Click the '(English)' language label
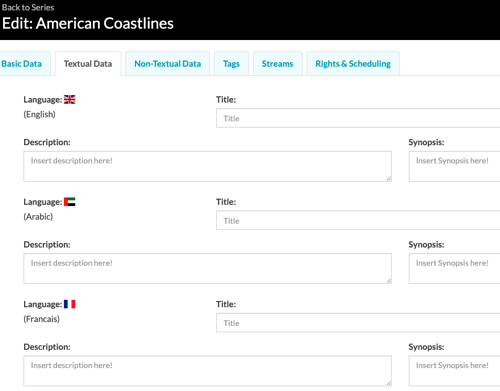 coord(39,114)
